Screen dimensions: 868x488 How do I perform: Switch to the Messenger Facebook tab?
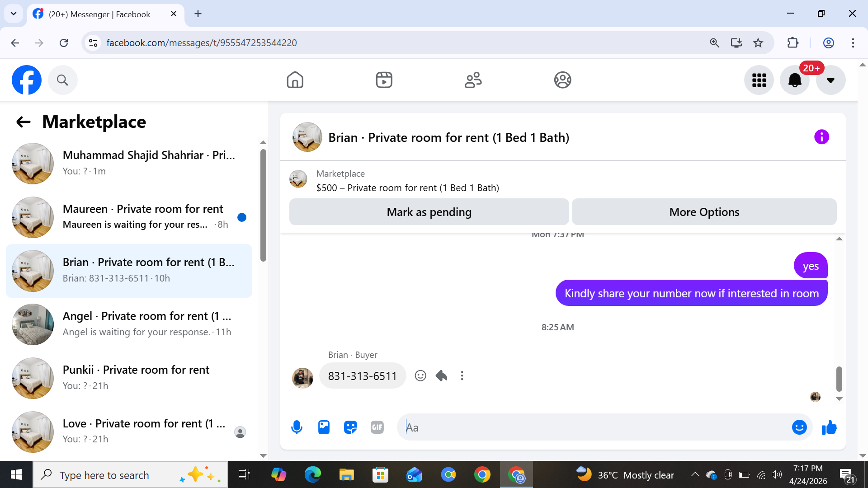pos(99,14)
